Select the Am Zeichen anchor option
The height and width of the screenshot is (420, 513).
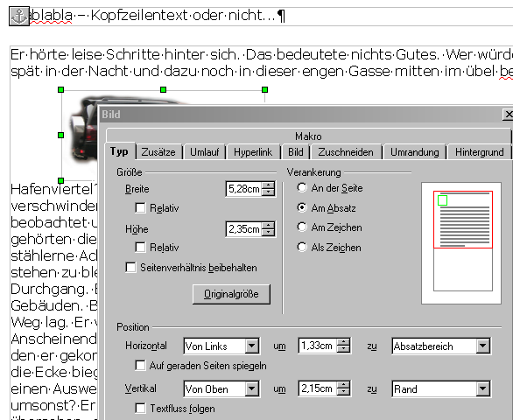[302, 227]
